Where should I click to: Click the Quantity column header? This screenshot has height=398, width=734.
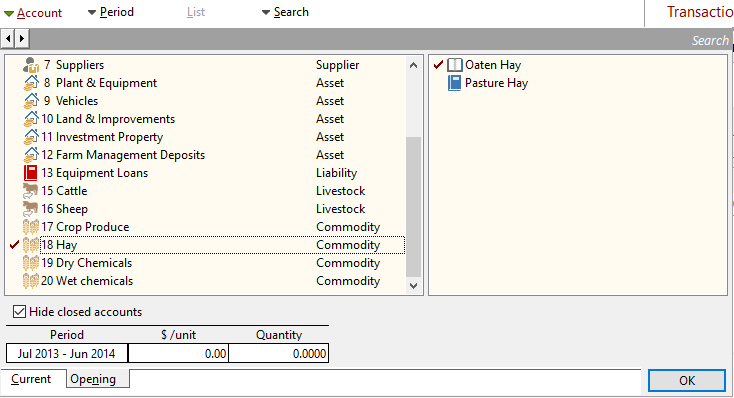pos(279,335)
